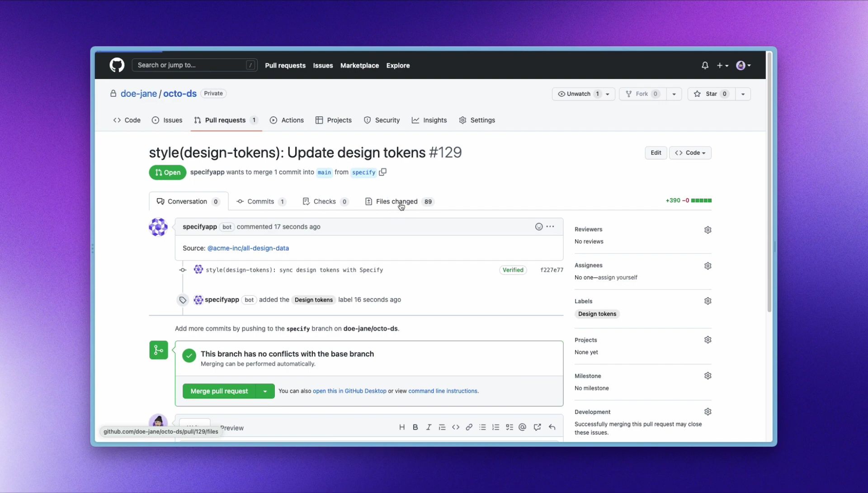
Task: Click the Verified commit badge
Action: click(513, 270)
